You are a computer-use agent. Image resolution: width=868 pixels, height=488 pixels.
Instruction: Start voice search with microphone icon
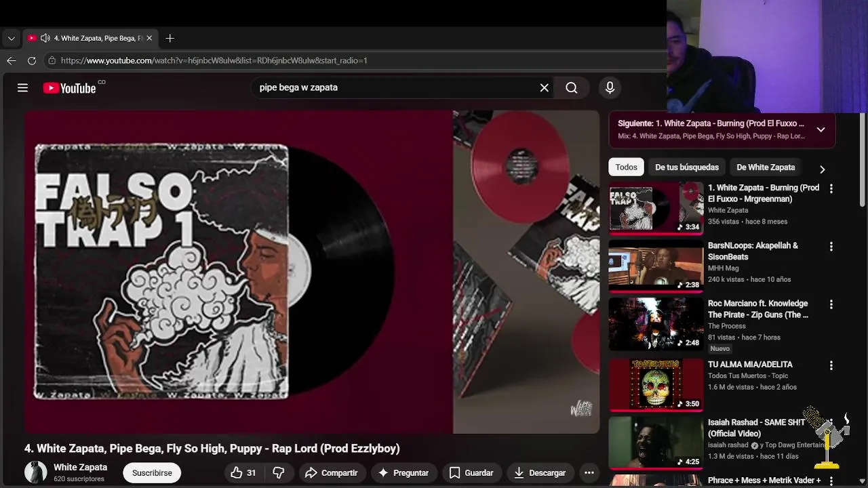click(610, 87)
